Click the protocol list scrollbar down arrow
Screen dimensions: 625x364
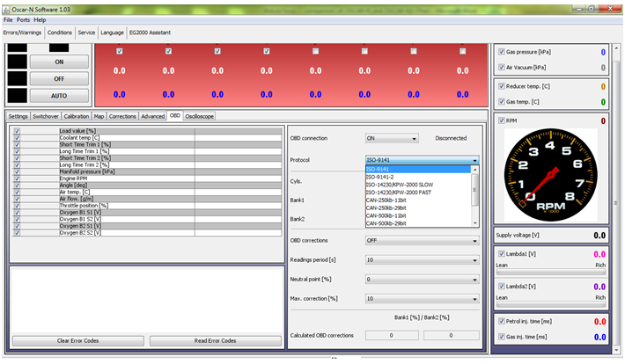pyautogui.click(x=474, y=223)
